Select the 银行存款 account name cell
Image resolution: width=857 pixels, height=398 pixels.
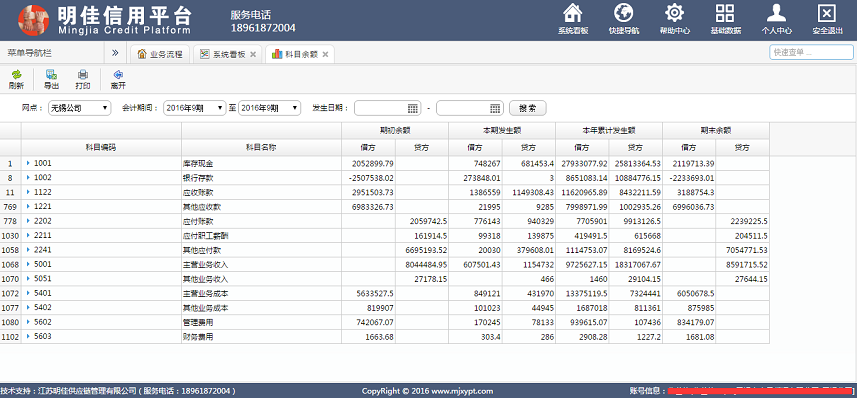pos(261,178)
